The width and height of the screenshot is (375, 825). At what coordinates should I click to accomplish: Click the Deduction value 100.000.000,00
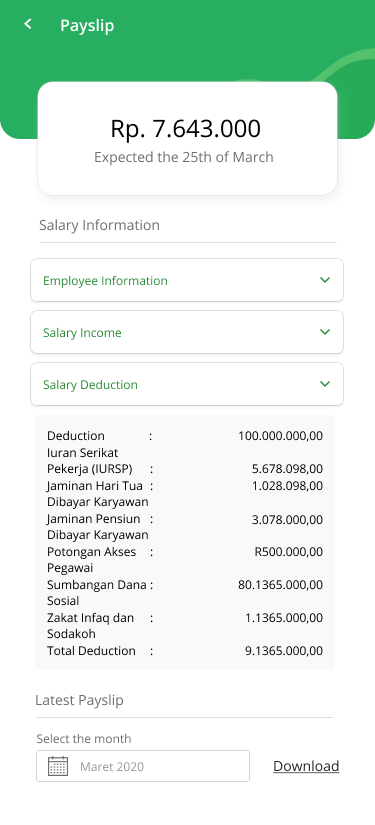click(x=280, y=436)
